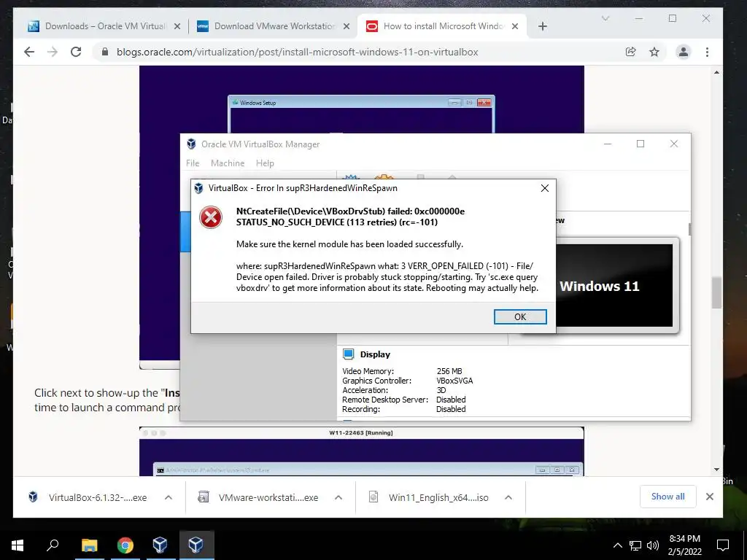Open the Help menu in VirtualBox Manager
747x560 pixels.
pyautogui.click(x=265, y=163)
